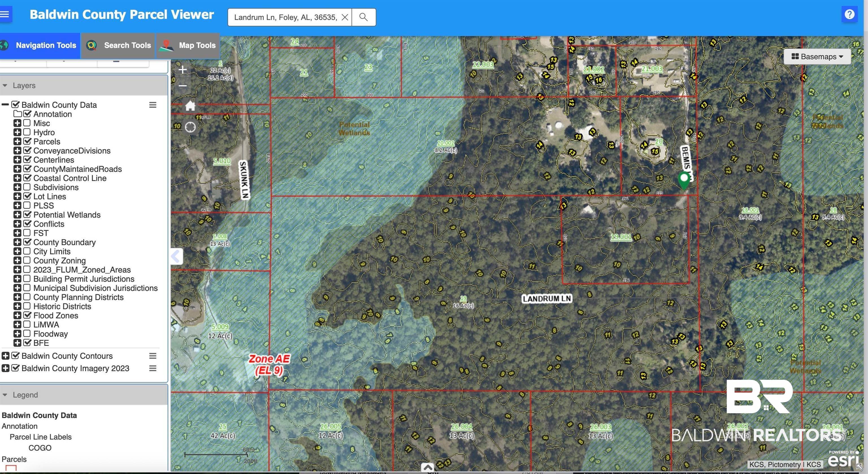868x474 pixels.
Task: Click the Annotation folder icon
Action: (x=18, y=114)
